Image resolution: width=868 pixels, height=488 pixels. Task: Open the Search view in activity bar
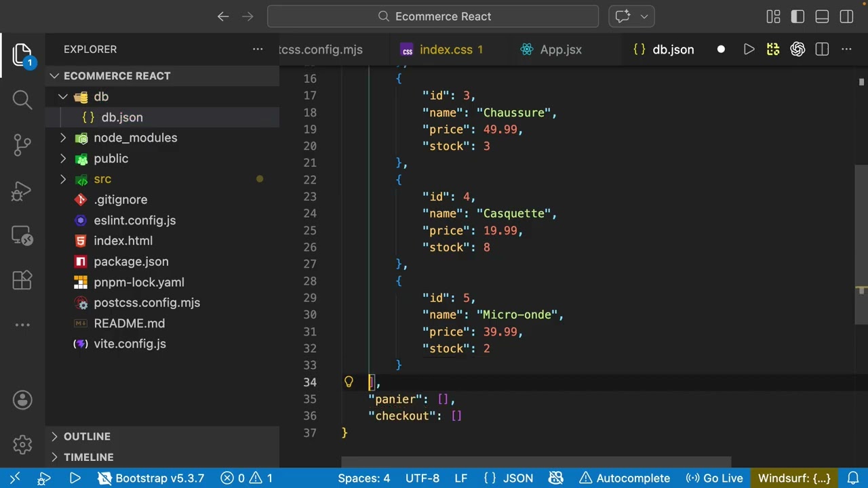[22, 100]
